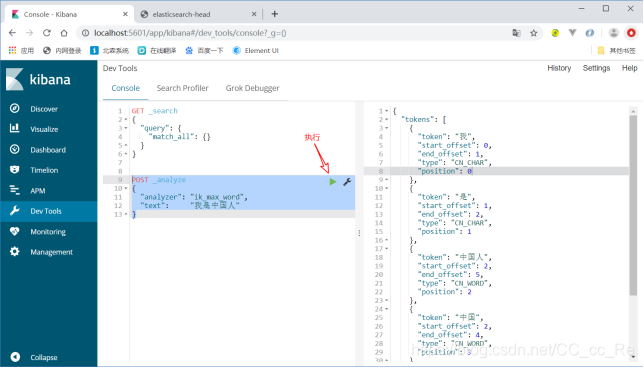Close the elasticsearch-head tab
The image size is (644, 368).
point(254,14)
